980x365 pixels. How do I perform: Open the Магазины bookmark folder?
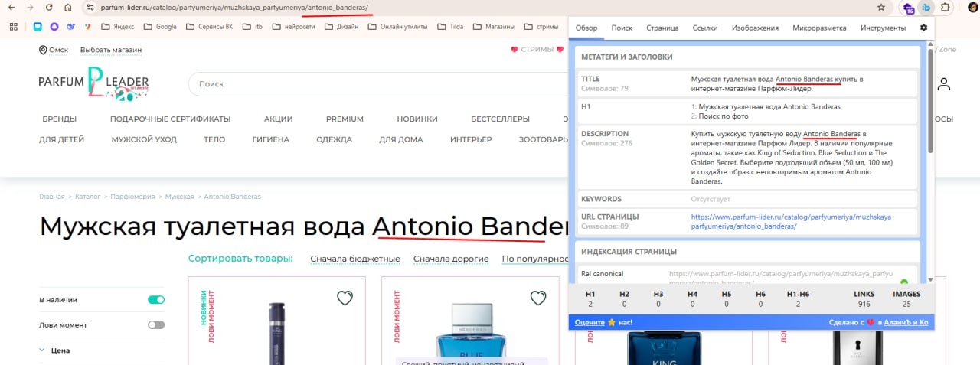pyautogui.click(x=492, y=27)
